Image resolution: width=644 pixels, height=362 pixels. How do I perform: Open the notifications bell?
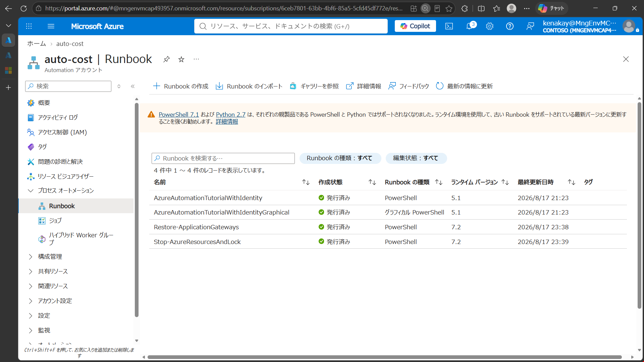(x=470, y=26)
